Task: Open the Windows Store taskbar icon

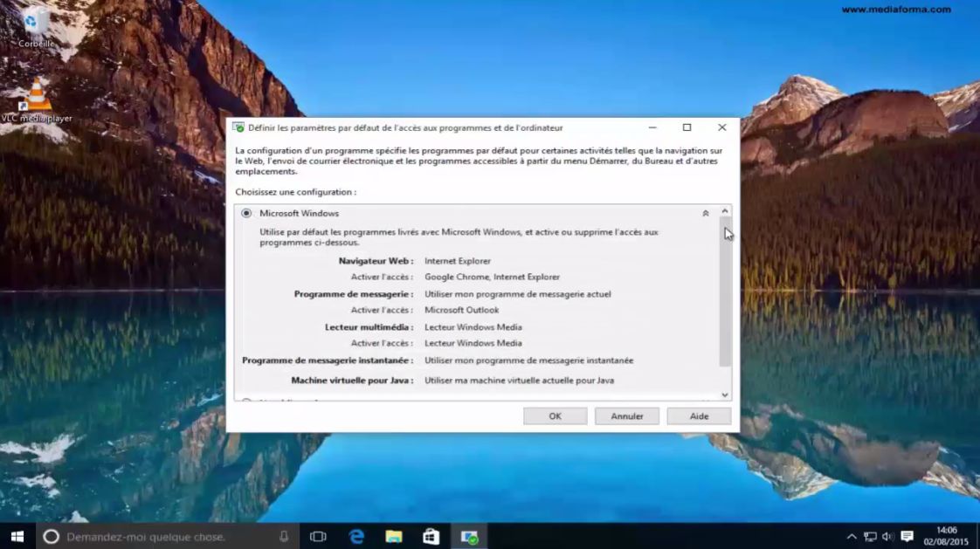Action: coord(431,537)
